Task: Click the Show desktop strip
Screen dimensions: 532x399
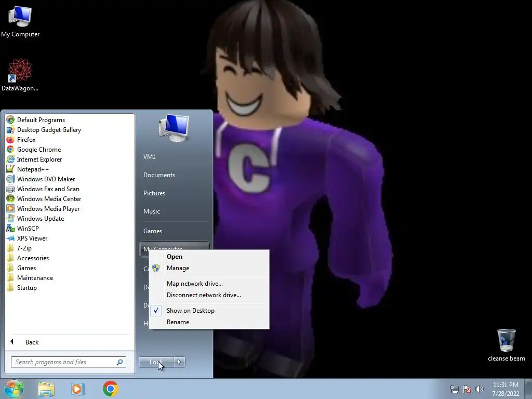Action: [528, 389]
